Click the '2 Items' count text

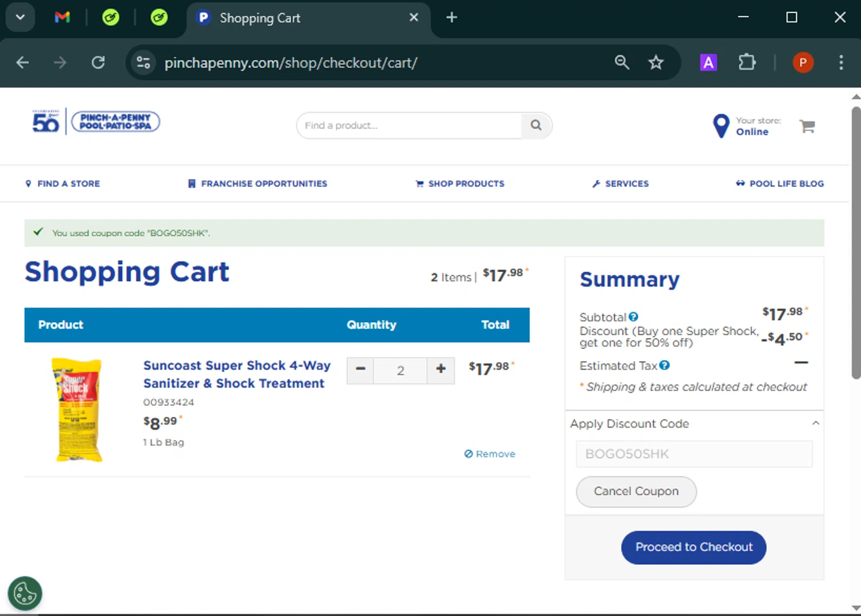click(x=451, y=277)
